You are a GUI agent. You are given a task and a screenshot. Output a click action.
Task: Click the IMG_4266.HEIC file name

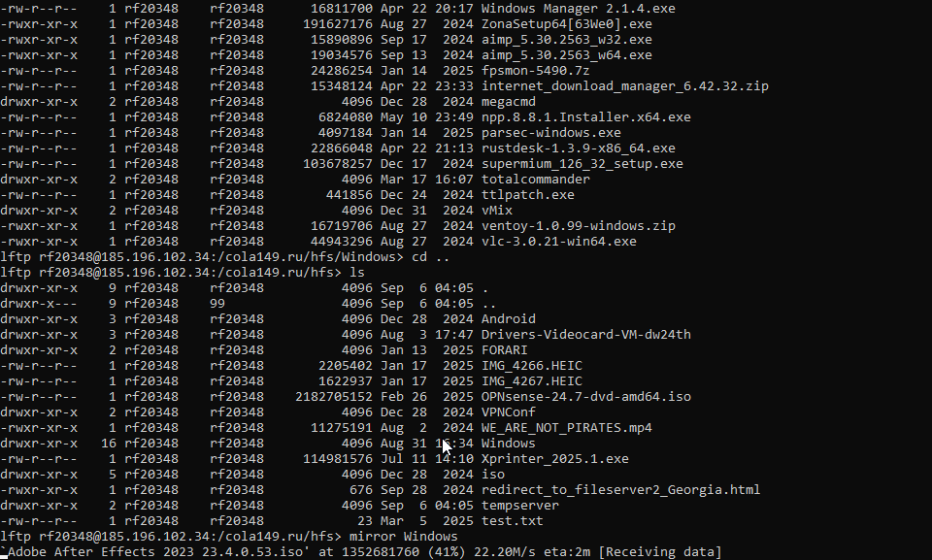click(531, 366)
